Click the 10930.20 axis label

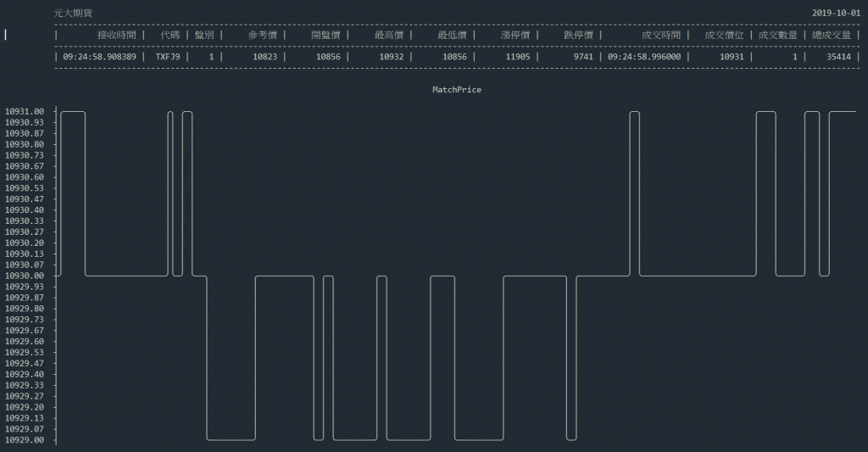click(25, 243)
